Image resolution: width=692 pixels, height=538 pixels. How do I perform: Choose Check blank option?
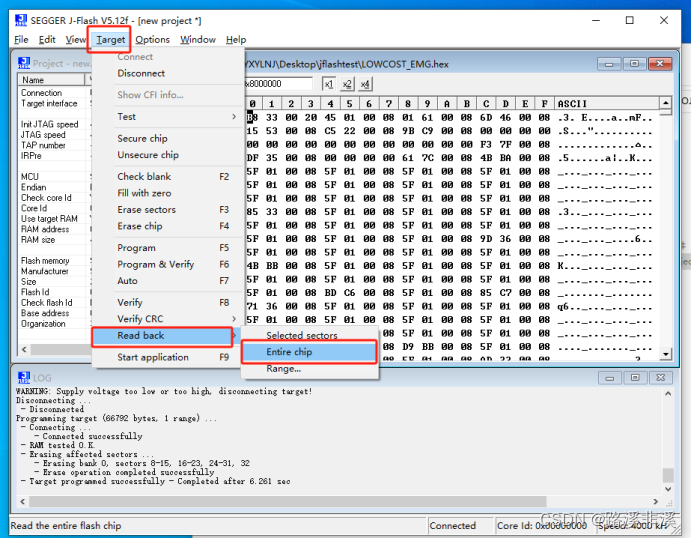point(168,177)
